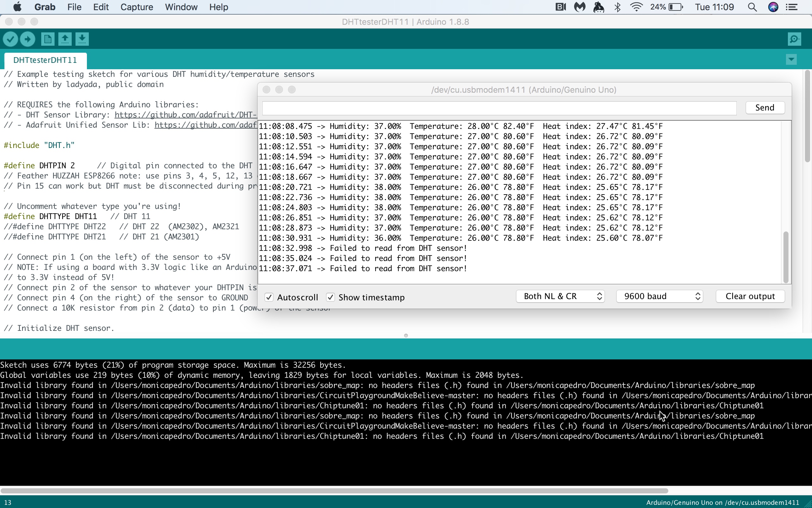Click the "Global variables use 219 bytes" line

pos(262,375)
